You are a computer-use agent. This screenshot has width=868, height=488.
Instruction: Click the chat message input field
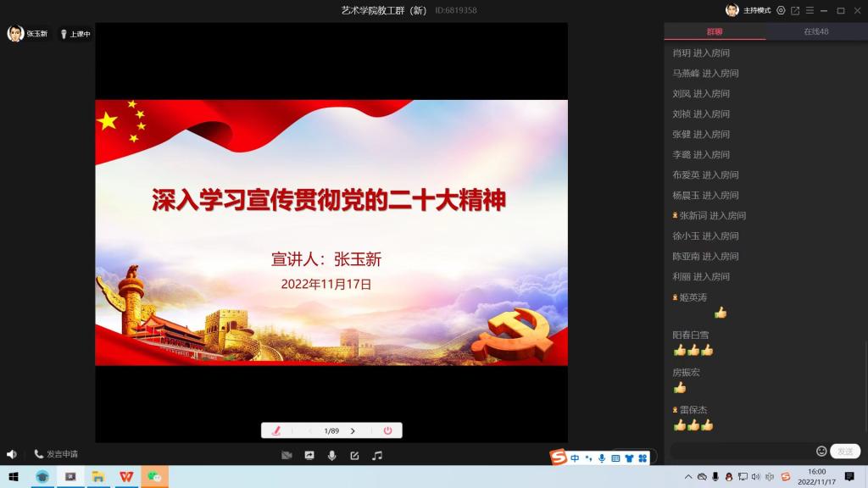pos(742,452)
